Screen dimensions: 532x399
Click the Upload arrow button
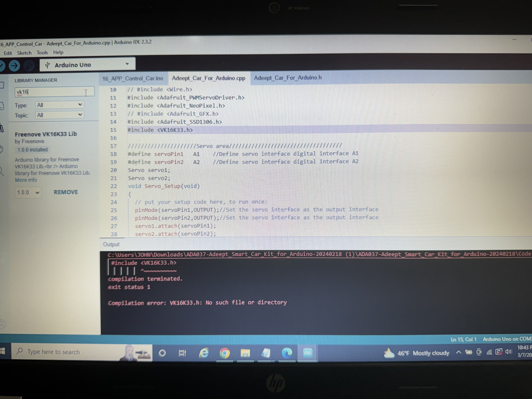point(14,65)
